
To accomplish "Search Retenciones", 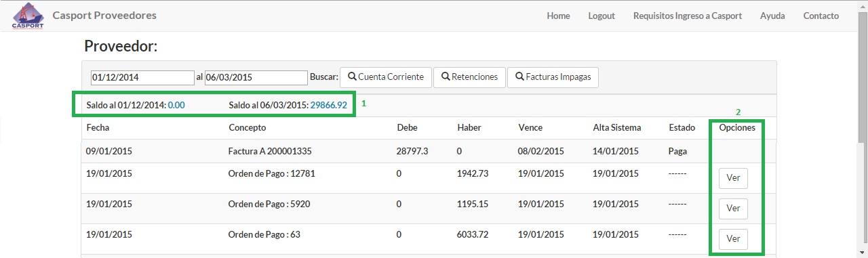I will [x=470, y=77].
